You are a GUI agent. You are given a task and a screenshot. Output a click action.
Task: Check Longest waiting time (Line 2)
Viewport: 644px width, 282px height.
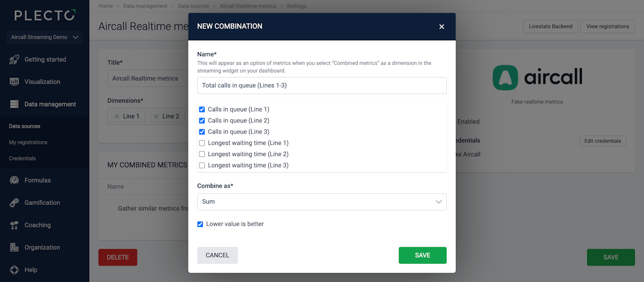(x=202, y=154)
